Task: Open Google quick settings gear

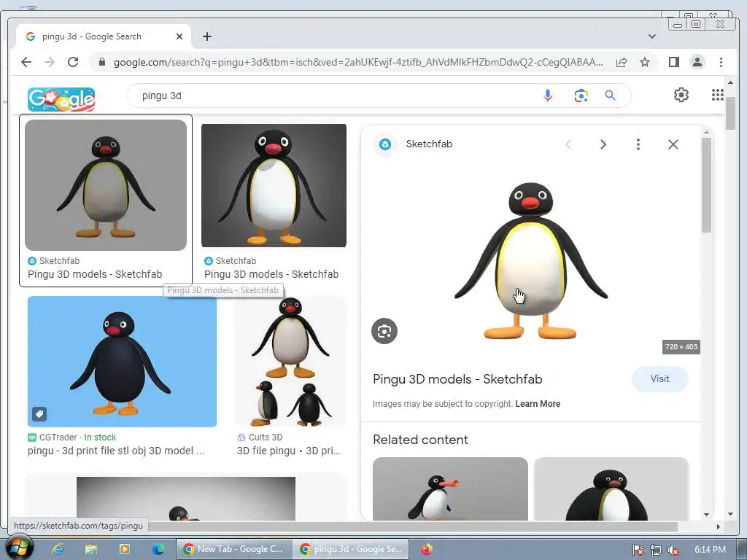Action: [x=681, y=95]
